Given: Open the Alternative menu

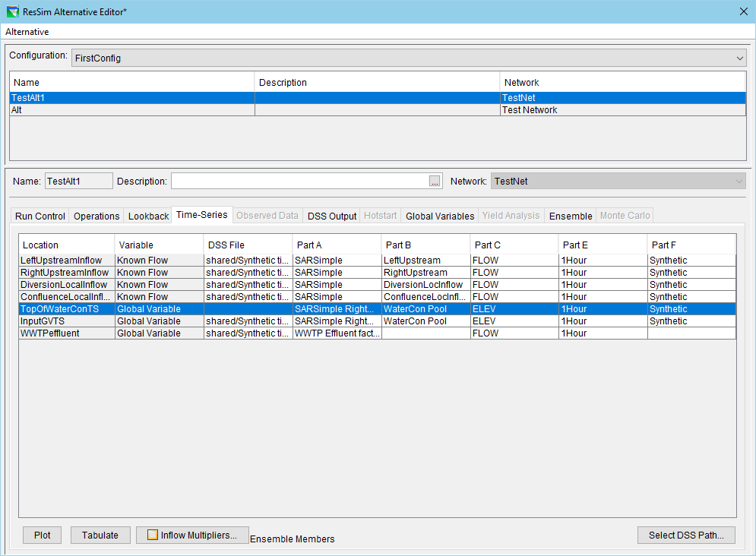Looking at the screenshot, I should pyautogui.click(x=27, y=32).
